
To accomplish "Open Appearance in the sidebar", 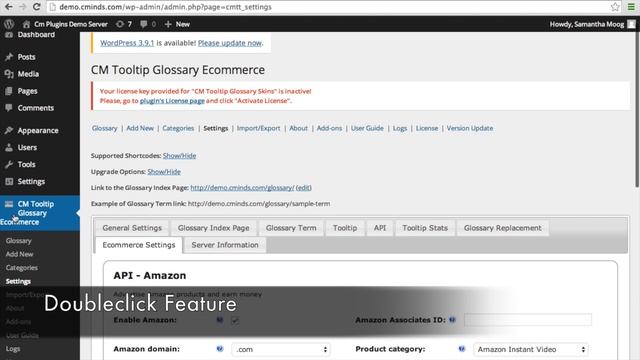I will click(38, 131).
